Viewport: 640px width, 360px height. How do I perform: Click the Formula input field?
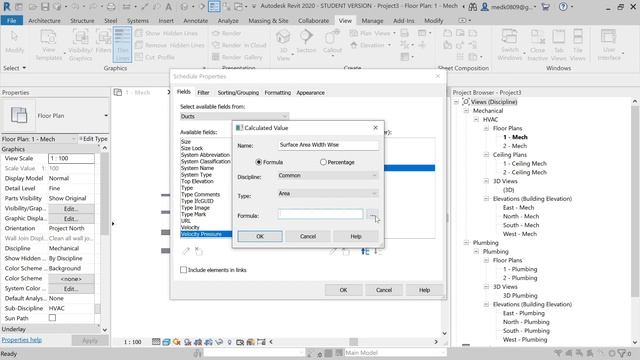[320, 214]
